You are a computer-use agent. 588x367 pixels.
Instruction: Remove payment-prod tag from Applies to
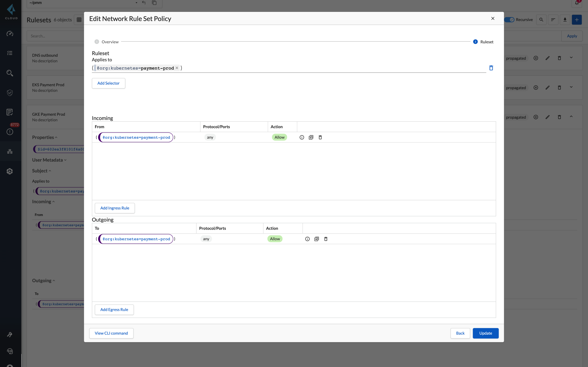pyautogui.click(x=177, y=68)
